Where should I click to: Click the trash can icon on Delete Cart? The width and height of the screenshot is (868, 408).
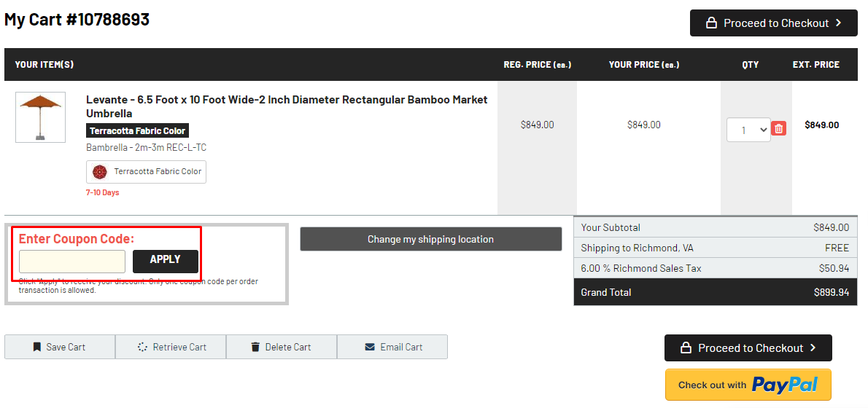tap(255, 347)
